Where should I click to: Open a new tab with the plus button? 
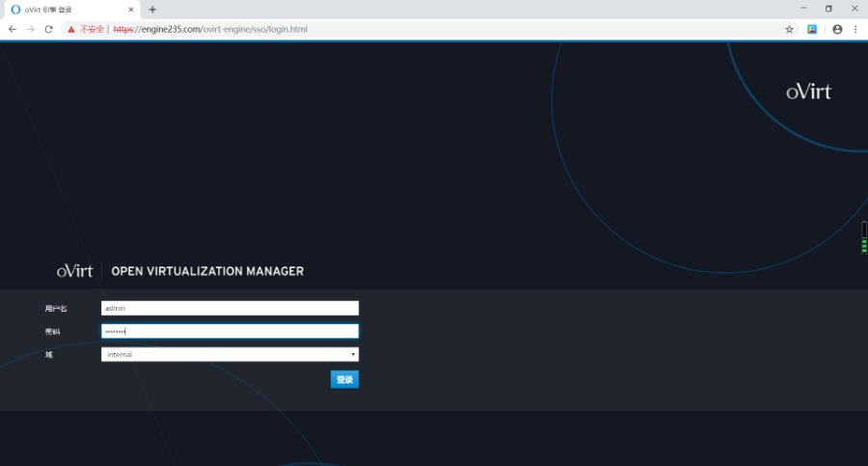click(x=152, y=10)
